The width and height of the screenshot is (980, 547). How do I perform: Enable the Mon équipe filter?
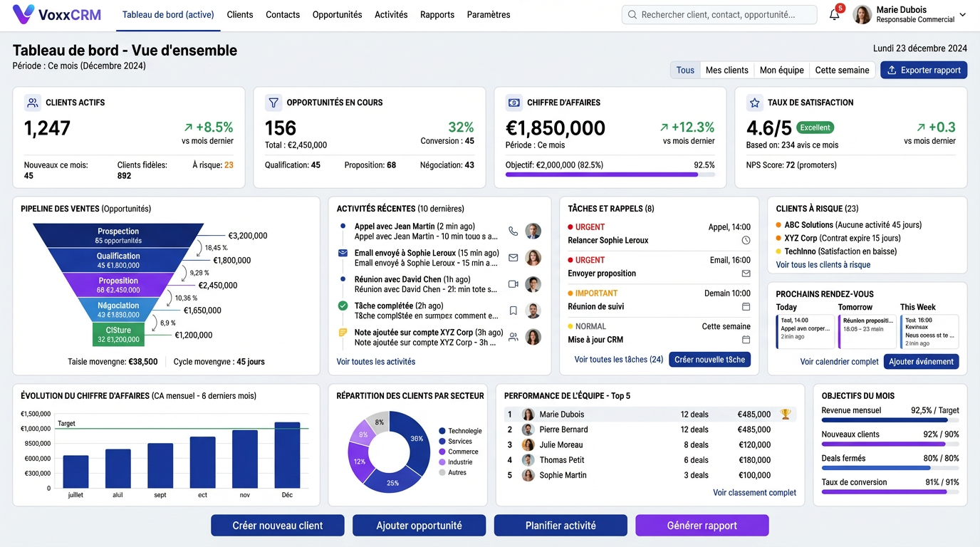point(781,70)
